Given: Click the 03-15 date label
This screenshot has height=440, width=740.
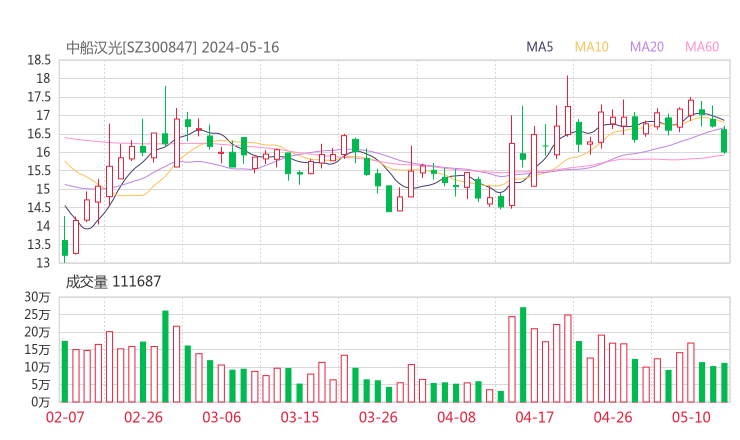Looking at the screenshot, I should (x=300, y=417).
